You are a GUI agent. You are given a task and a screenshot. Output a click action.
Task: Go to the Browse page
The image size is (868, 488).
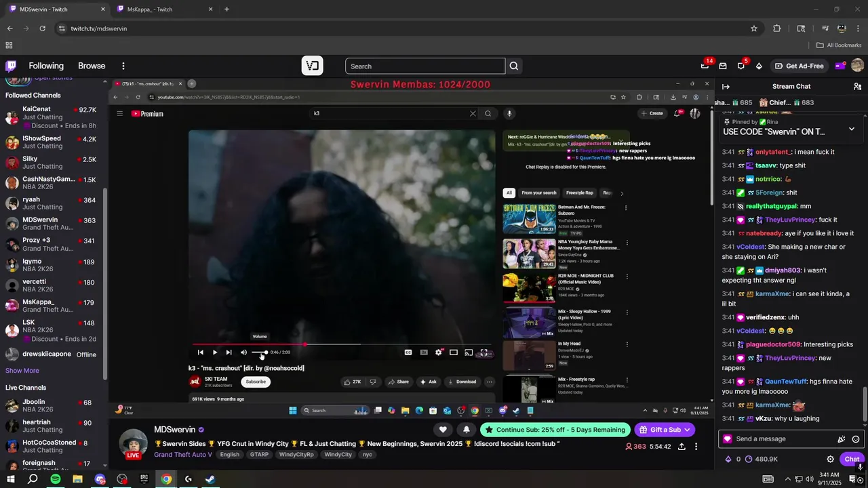click(92, 66)
